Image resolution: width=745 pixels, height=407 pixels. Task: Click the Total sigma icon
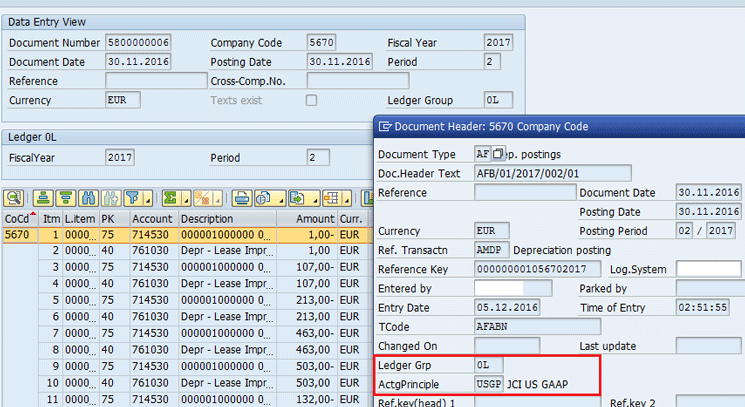point(173,197)
